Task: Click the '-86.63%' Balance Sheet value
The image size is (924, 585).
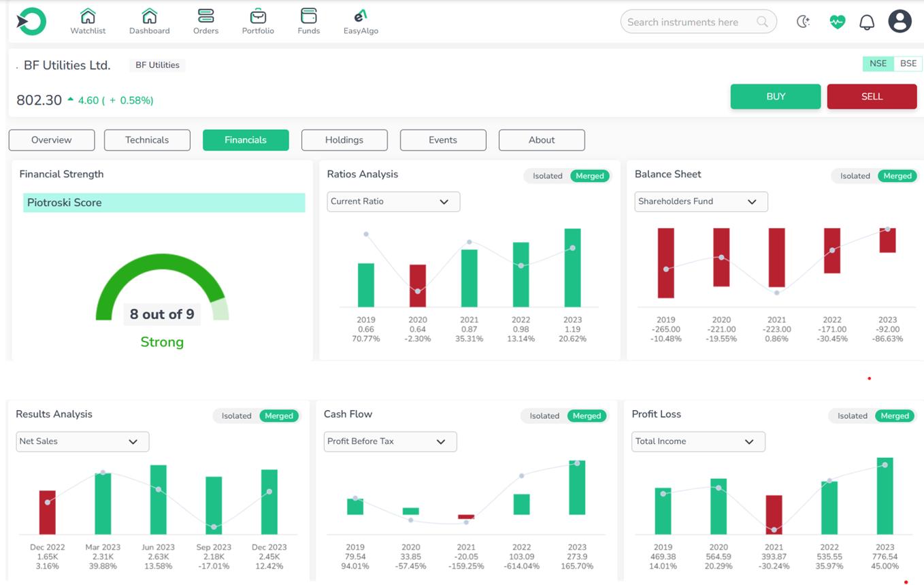Action: click(x=887, y=339)
